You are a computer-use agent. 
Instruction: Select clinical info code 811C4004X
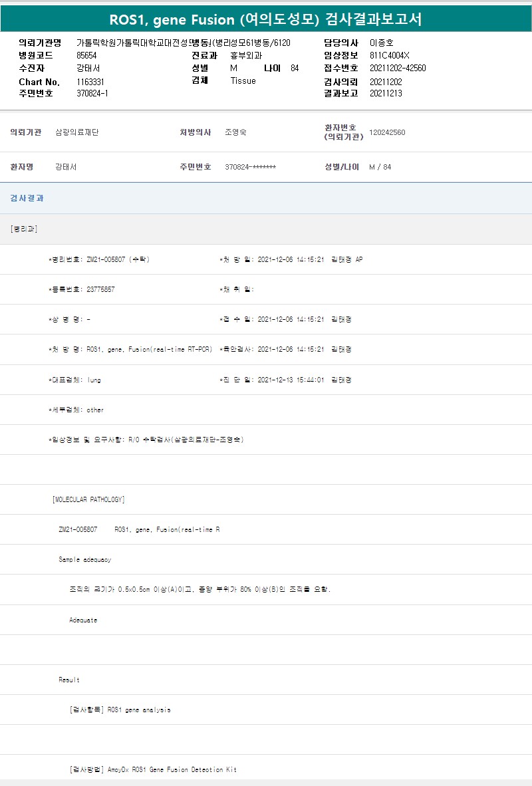[390, 56]
